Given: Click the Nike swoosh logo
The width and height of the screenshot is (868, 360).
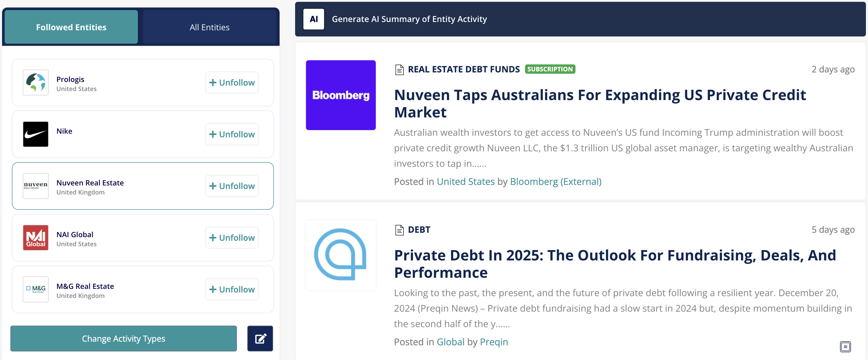Looking at the screenshot, I should [36, 134].
